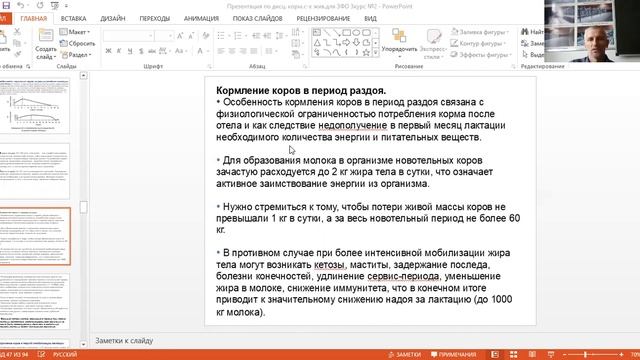Pick the oval shape in gallery

[356, 32]
